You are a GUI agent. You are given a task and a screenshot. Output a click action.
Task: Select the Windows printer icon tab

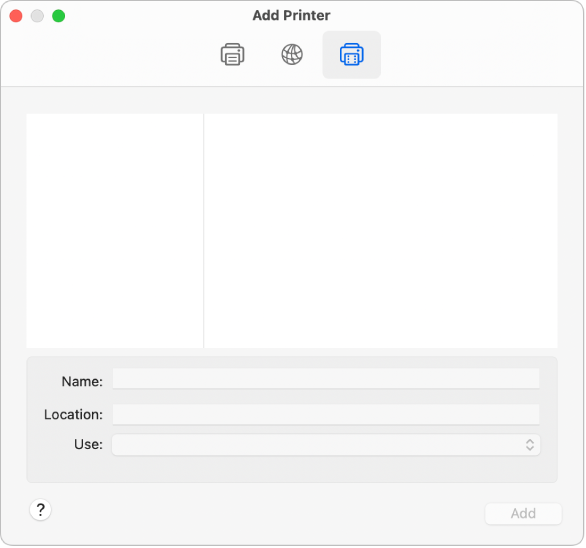point(351,55)
